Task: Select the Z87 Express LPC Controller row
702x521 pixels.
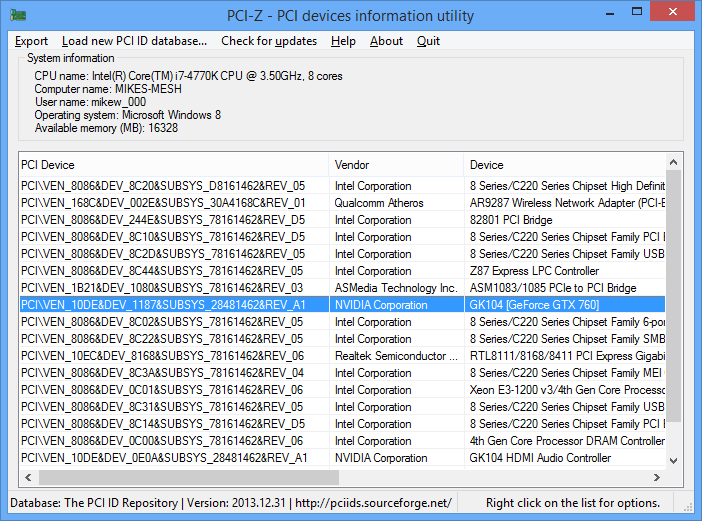Action: [342, 271]
